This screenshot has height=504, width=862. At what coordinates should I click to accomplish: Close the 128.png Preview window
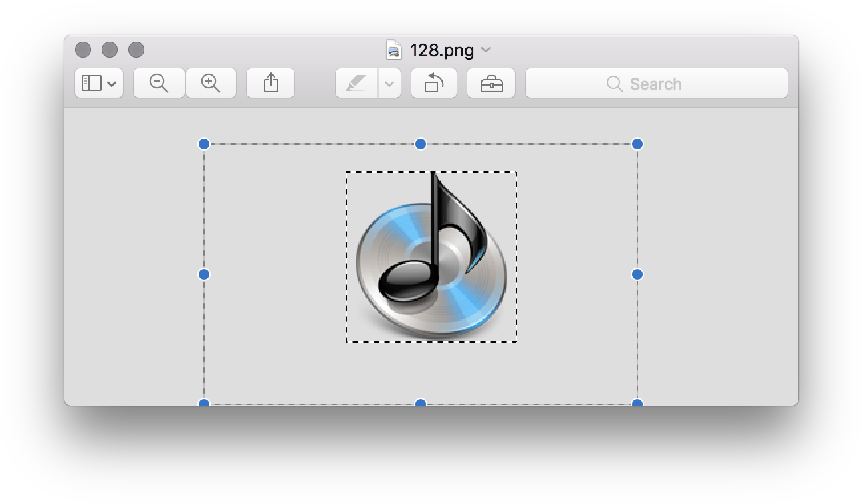83,50
